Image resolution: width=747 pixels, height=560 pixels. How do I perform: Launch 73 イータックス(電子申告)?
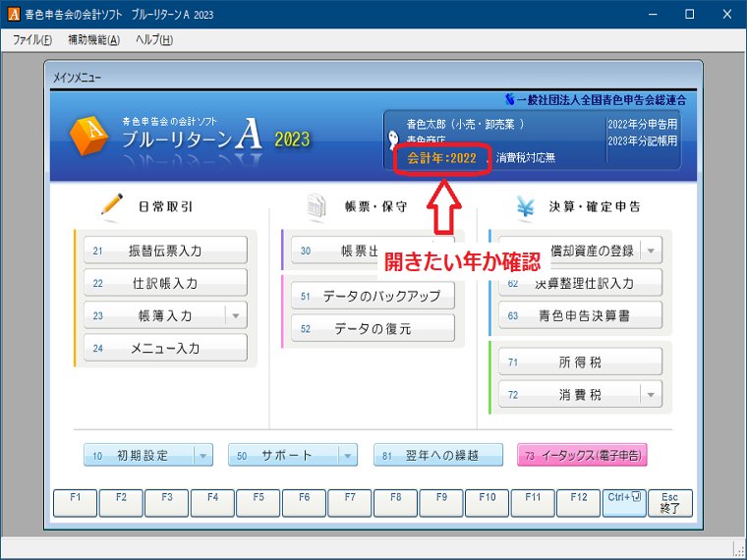(x=582, y=455)
